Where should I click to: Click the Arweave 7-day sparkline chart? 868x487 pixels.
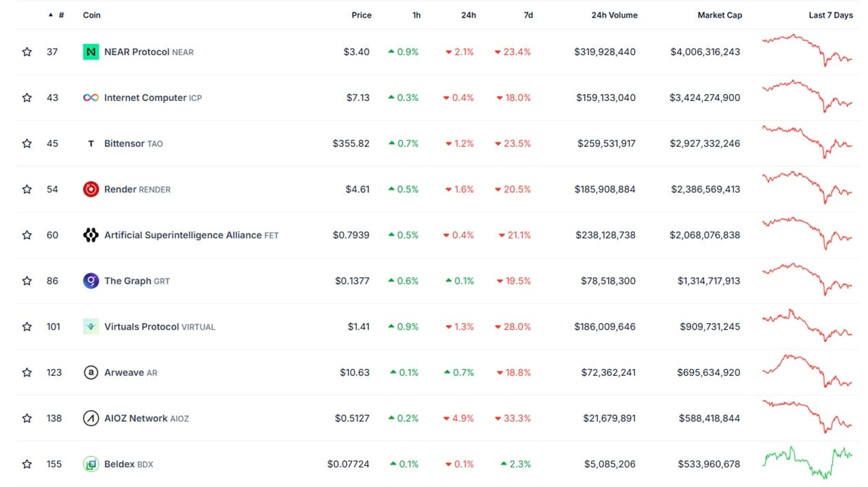pyautogui.click(x=807, y=371)
